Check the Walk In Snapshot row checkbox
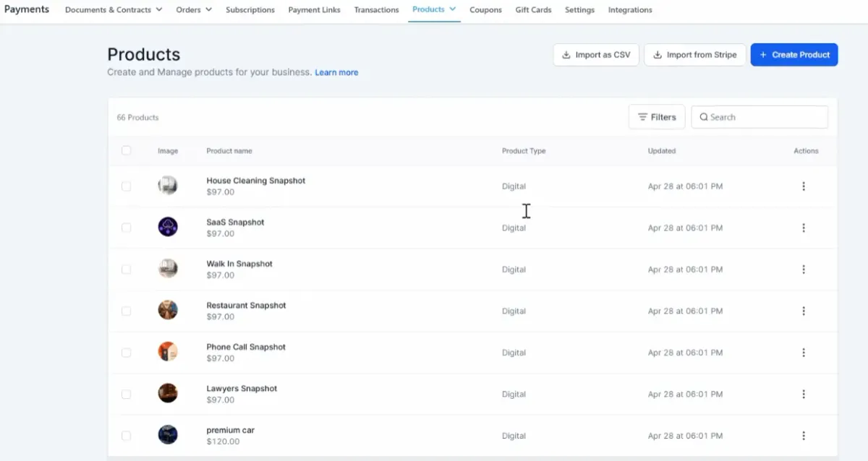868x461 pixels. 127,270
